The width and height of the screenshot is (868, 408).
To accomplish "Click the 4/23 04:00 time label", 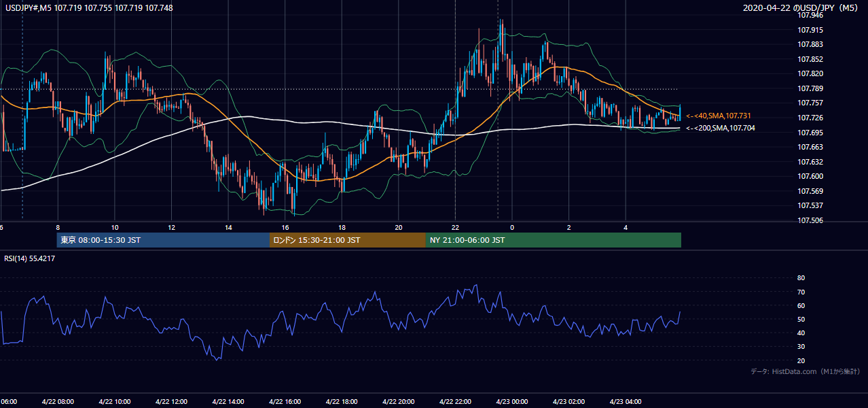I will [625, 402].
